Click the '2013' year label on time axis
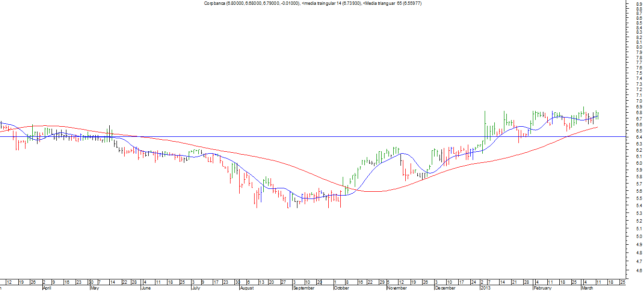Image resolution: width=644 pixels, height=291 pixels. pyautogui.click(x=486, y=288)
